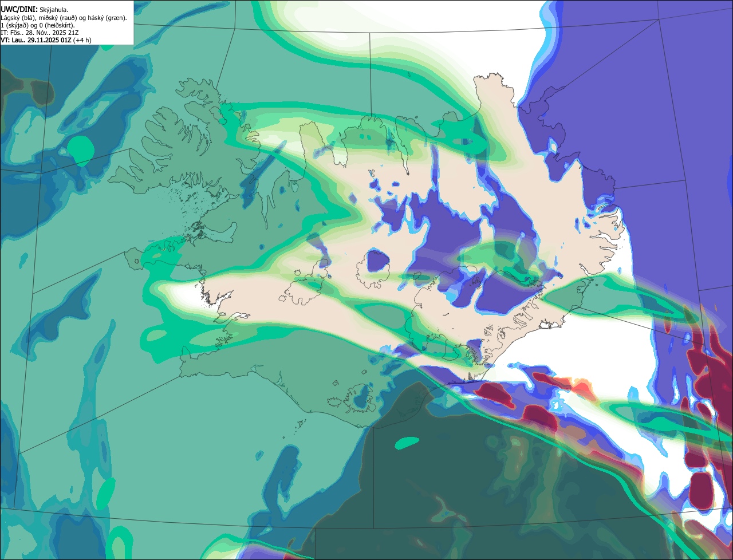The width and height of the screenshot is (733, 560).
Task: Click the 'UWC/DINI: Skýjahula.' title line
Action: click(35, 10)
